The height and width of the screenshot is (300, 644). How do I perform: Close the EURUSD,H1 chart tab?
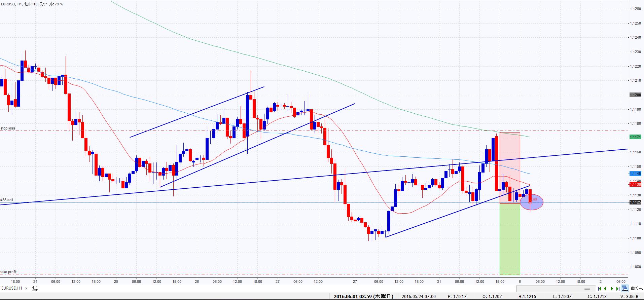pos(27,288)
